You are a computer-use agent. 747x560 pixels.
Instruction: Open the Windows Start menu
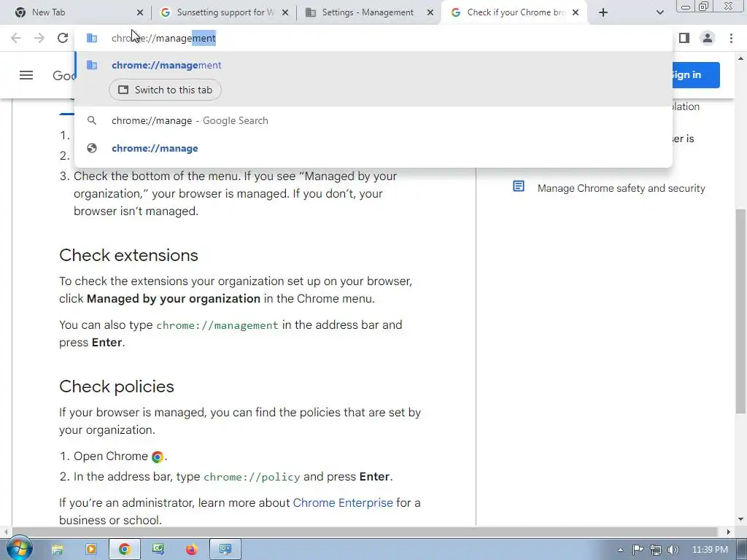pyautogui.click(x=19, y=549)
